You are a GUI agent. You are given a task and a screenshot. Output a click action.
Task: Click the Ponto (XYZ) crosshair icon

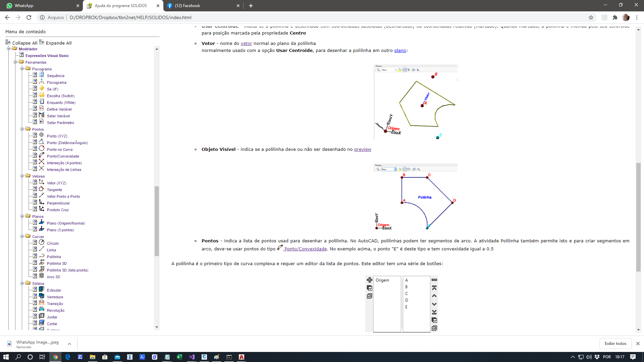[x=42, y=135]
